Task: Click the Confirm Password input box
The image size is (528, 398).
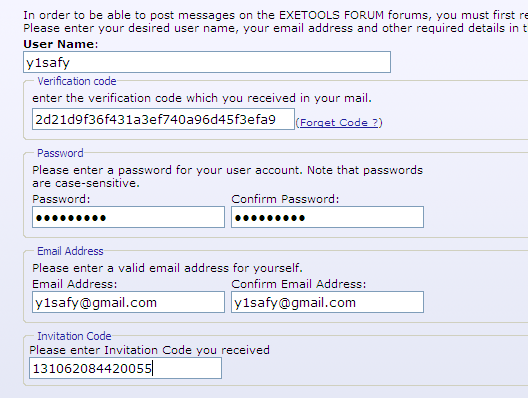Action: pos(327,217)
